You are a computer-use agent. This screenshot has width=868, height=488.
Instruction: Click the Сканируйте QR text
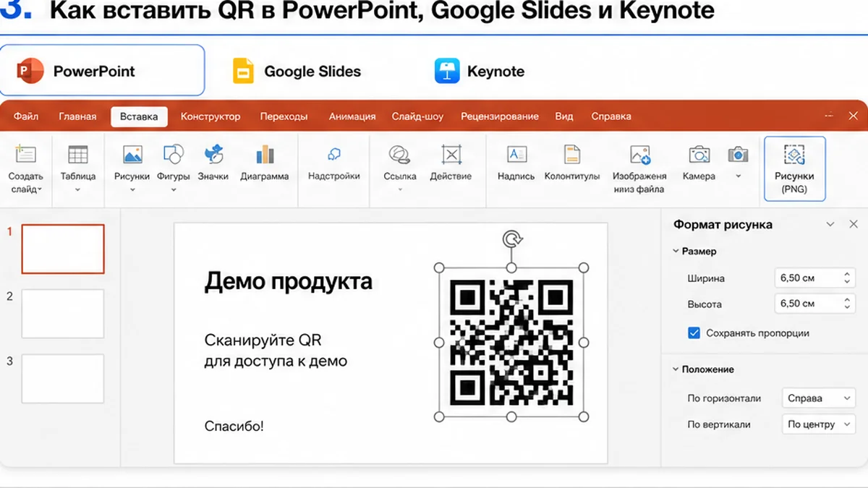263,340
